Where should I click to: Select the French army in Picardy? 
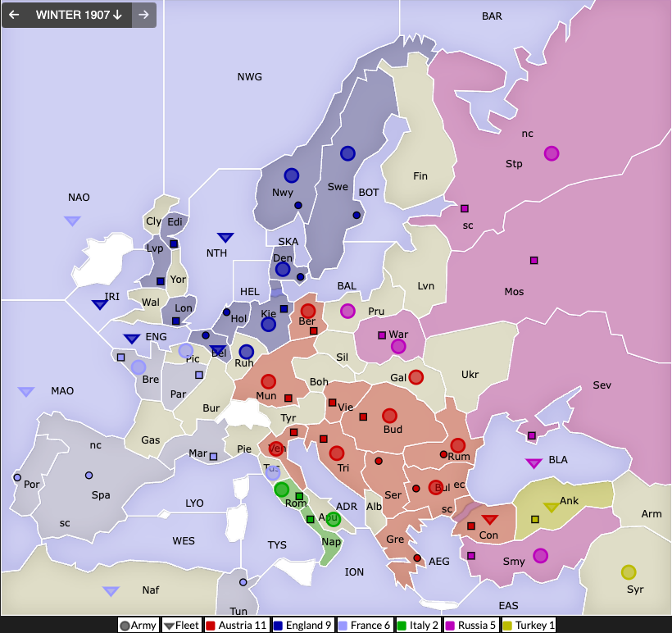tap(185, 350)
